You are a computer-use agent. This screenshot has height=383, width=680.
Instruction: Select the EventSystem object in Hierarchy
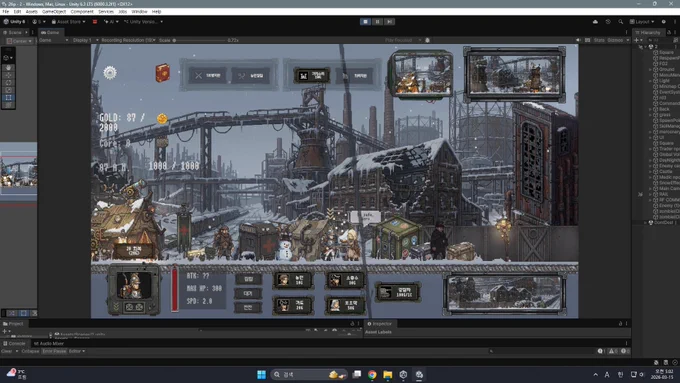[x=666, y=92]
